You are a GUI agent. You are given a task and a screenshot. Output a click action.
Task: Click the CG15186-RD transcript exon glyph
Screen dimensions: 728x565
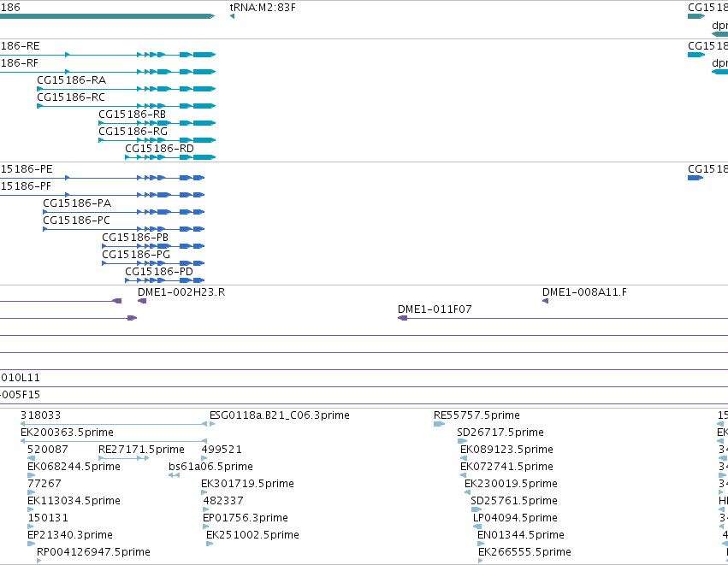(170, 157)
